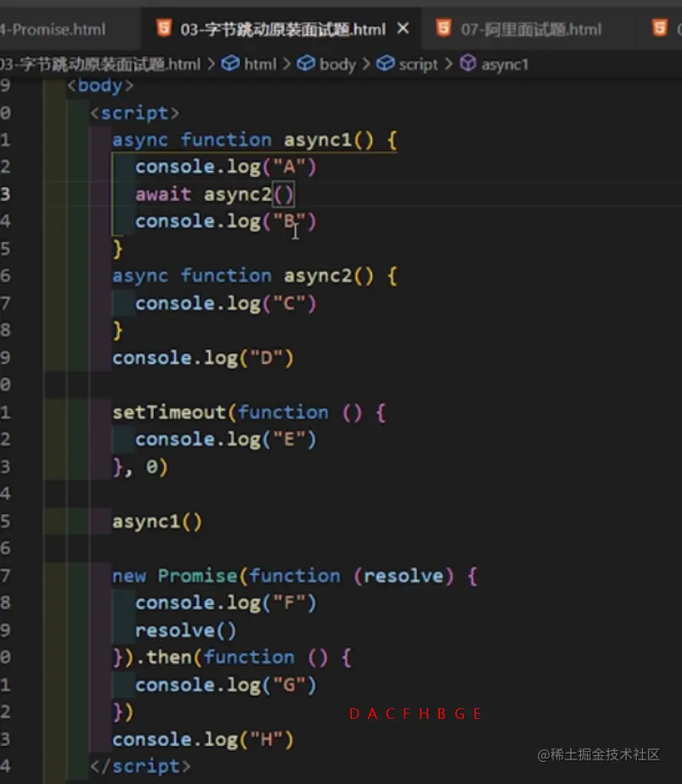The image size is (682, 784).
Task: Place cursor on the opening <script> tag
Action: pos(135,113)
